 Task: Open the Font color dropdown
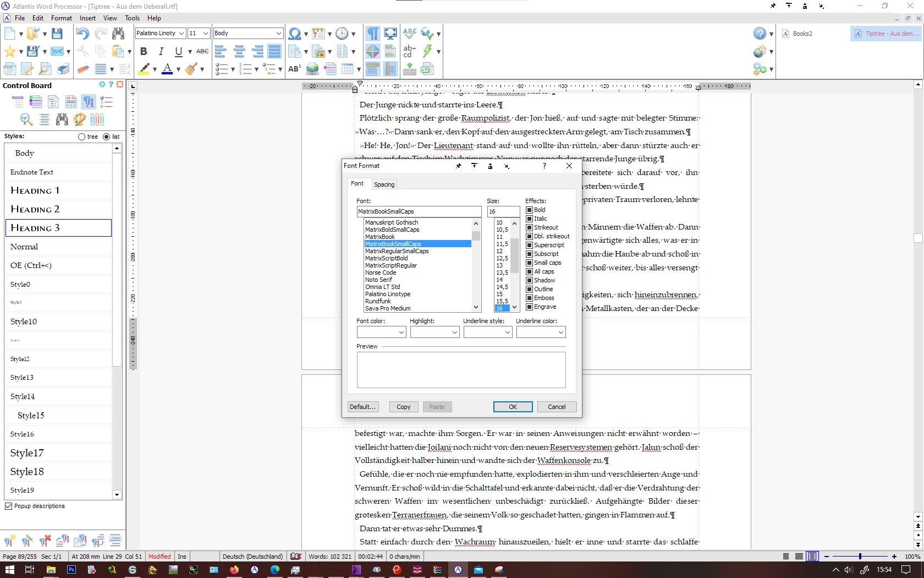pyautogui.click(x=381, y=332)
